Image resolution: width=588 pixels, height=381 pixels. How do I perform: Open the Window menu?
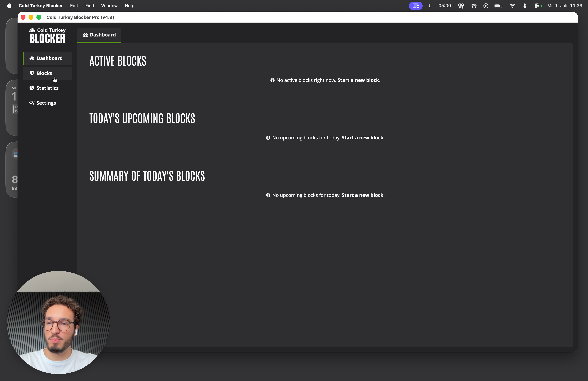(109, 6)
